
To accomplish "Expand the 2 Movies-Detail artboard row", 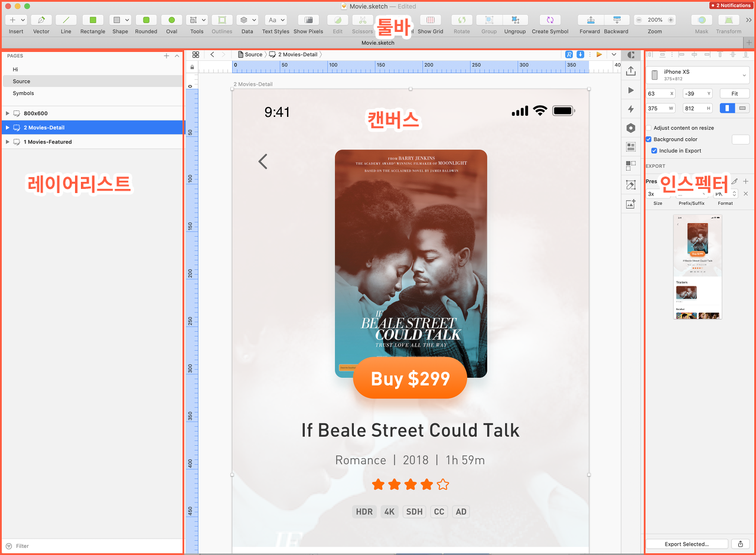I will tap(7, 128).
